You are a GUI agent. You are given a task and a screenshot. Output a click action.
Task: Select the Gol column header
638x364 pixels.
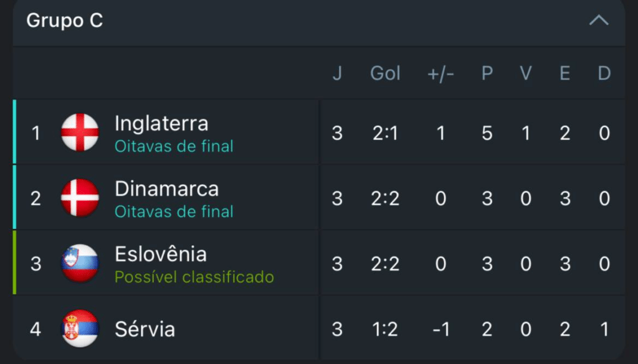tap(385, 73)
